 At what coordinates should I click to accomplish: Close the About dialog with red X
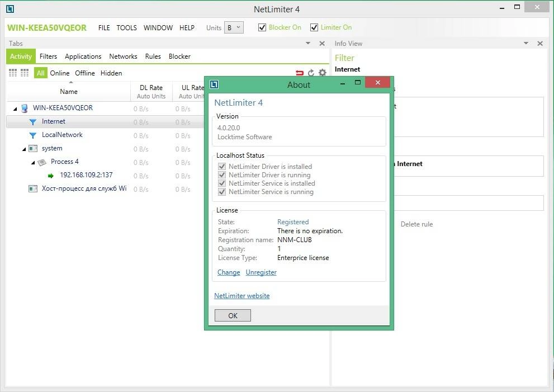(x=378, y=82)
